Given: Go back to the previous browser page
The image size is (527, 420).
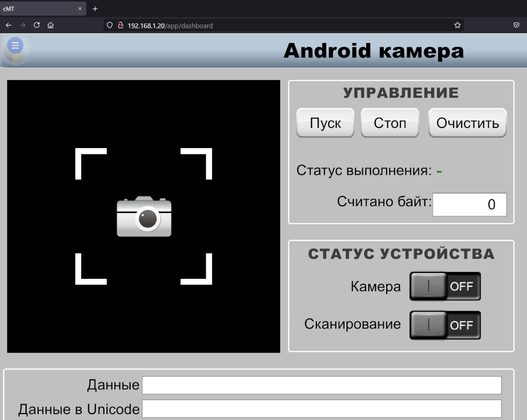Looking at the screenshot, I should [x=8, y=25].
